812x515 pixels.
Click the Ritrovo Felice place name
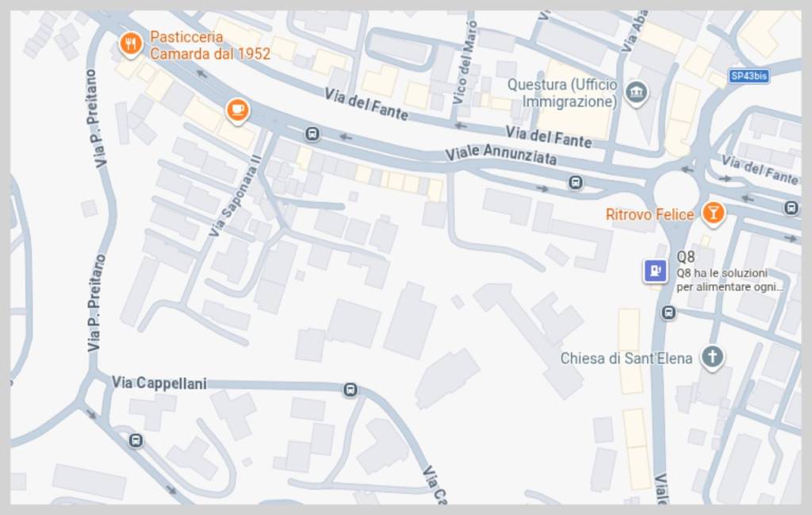[649, 214]
